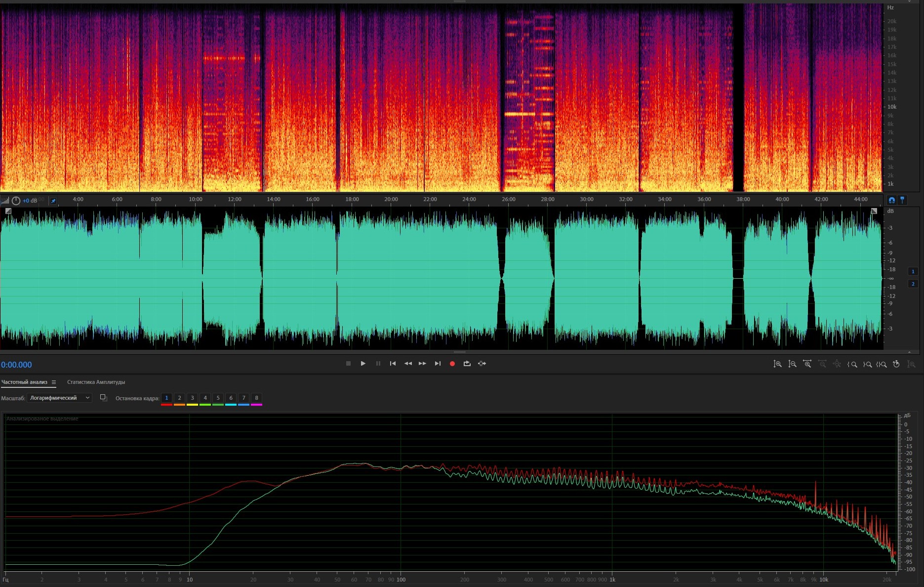Viewport: 924px width, 587px height.
Task: Click the pin icon next to the +0 dB control
Action: tap(53, 201)
